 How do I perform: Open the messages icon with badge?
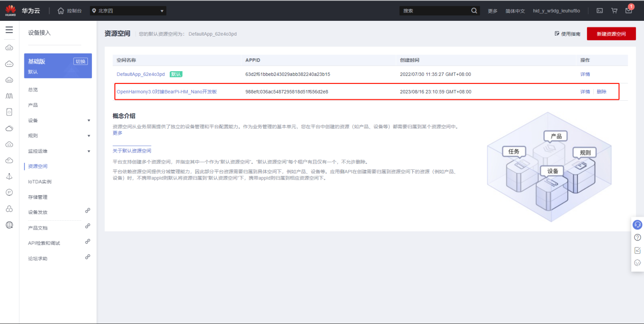[629, 10]
